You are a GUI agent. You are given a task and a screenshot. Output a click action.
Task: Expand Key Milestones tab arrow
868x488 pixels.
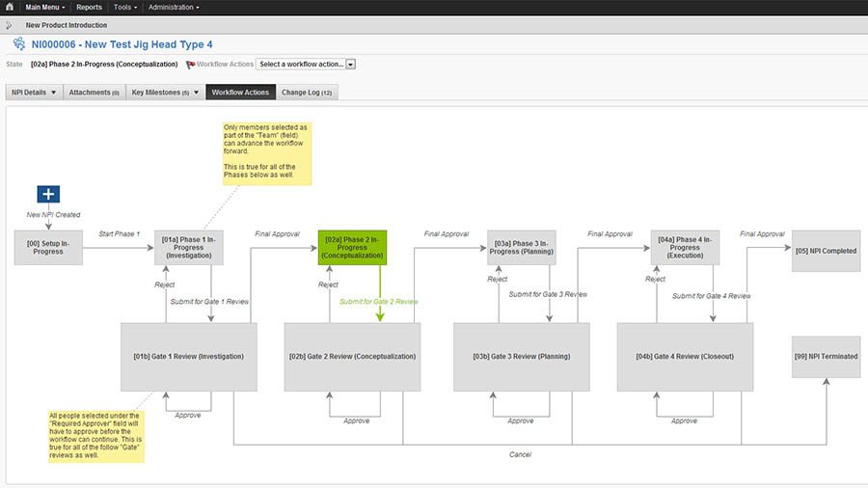point(196,93)
